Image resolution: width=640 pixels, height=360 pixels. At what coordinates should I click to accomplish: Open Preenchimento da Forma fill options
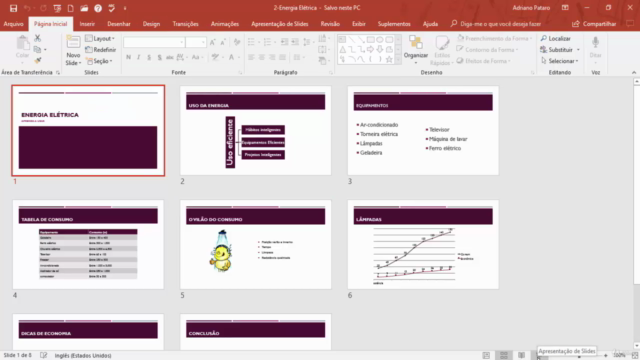click(x=495, y=38)
